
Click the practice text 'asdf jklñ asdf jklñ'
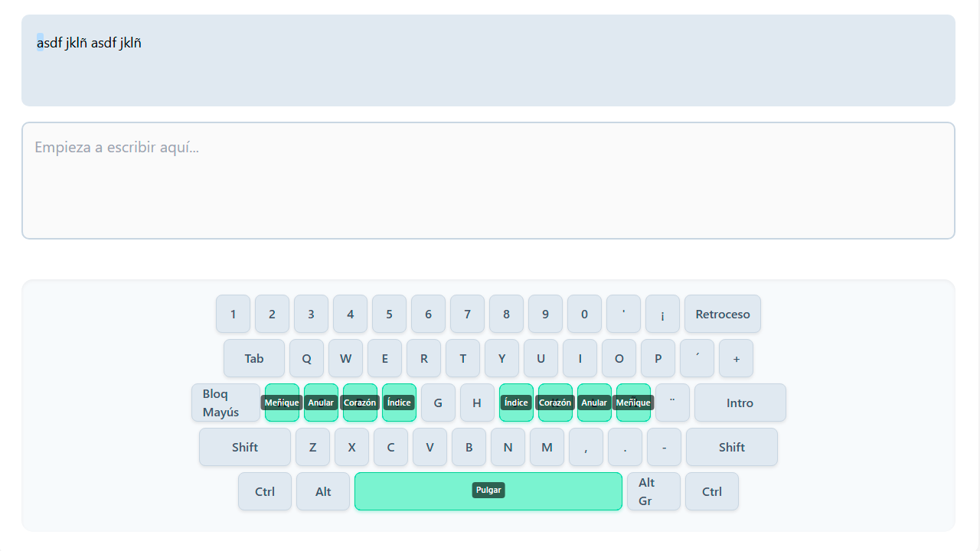point(89,43)
